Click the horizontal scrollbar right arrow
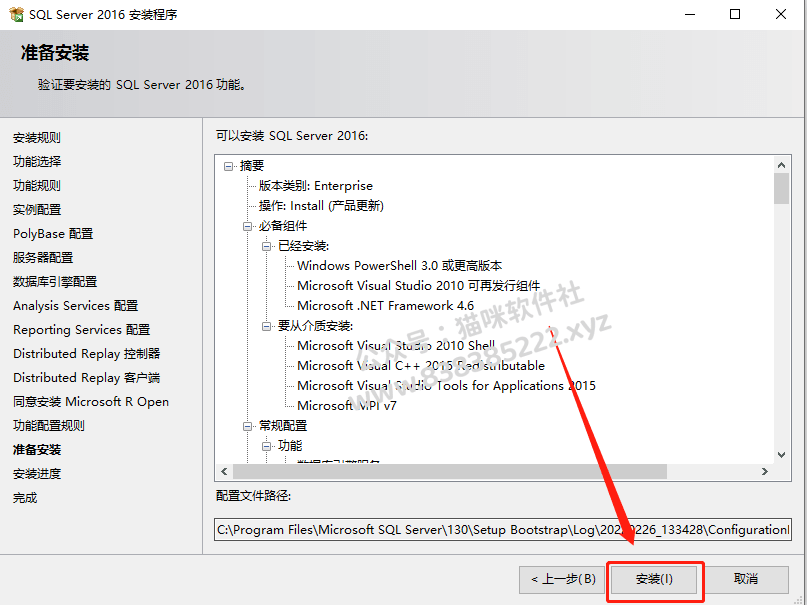 [765, 471]
